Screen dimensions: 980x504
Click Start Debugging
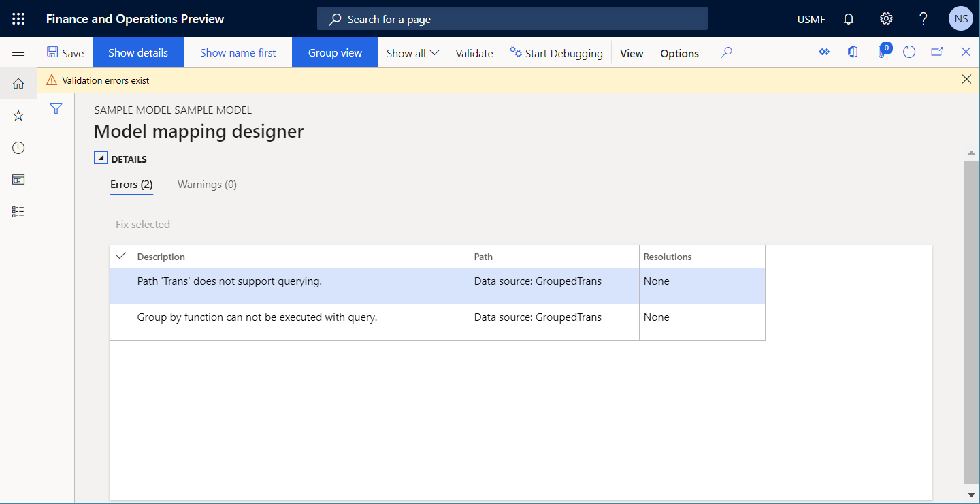[x=556, y=52]
